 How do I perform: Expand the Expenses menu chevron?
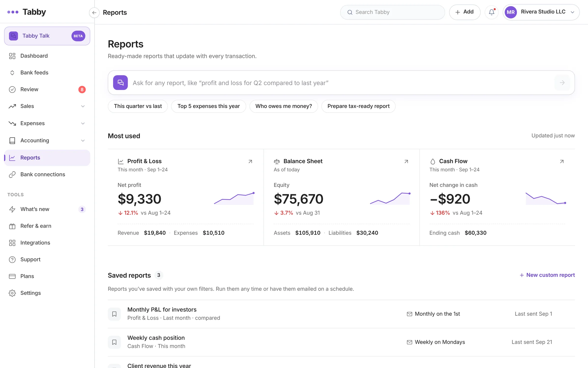coord(83,123)
